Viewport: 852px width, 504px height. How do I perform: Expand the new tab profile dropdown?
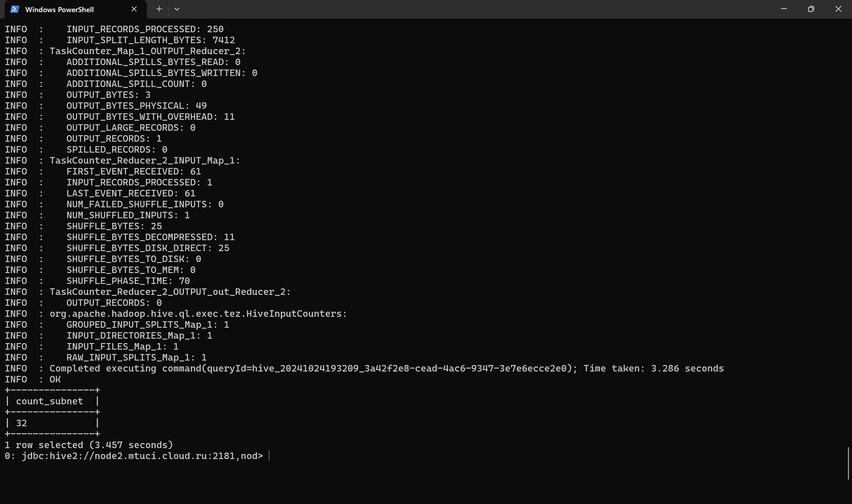[x=177, y=9]
